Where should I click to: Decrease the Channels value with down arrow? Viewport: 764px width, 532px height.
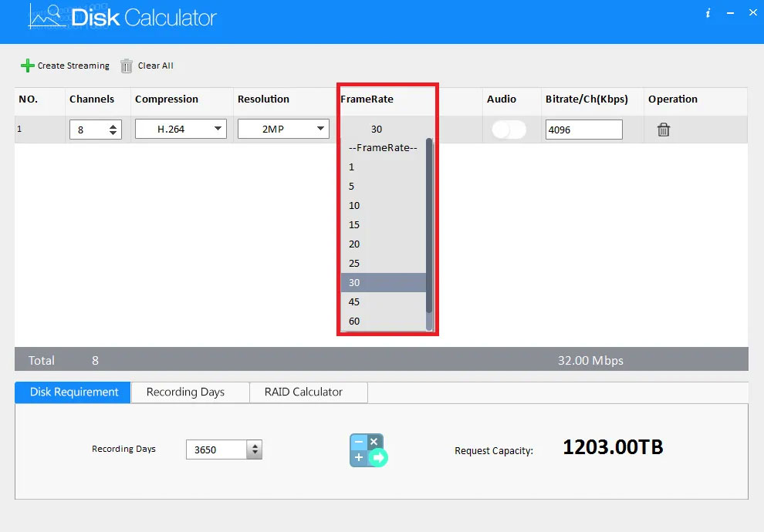coord(113,133)
